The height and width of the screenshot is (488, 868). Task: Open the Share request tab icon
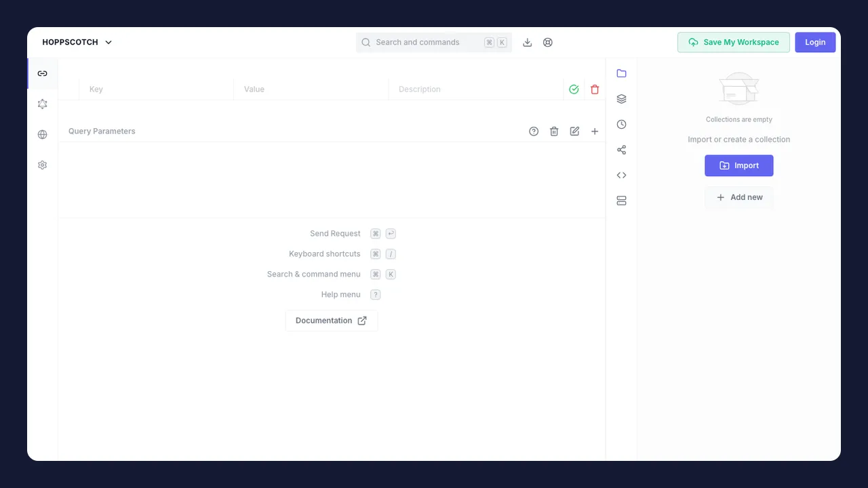[621, 150]
